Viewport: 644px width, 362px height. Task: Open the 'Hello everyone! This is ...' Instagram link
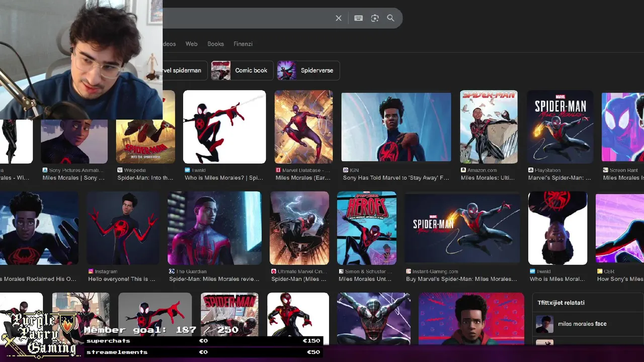point(122,279)
